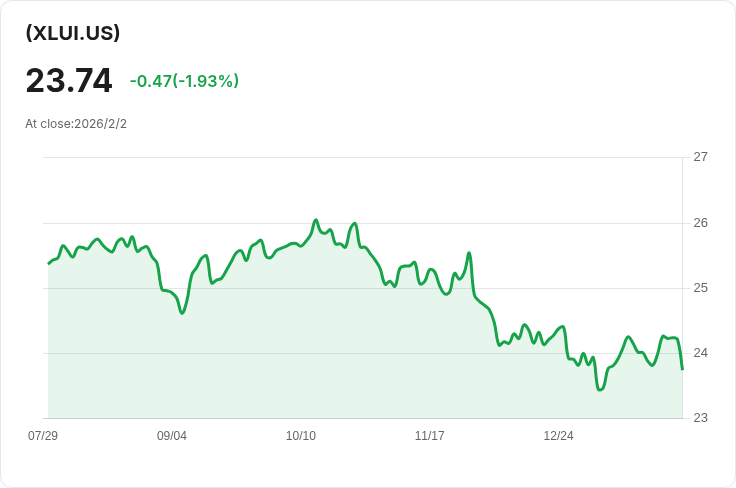Select the 23.74 current price
736x488 pixels.
(x=69, y=81)
